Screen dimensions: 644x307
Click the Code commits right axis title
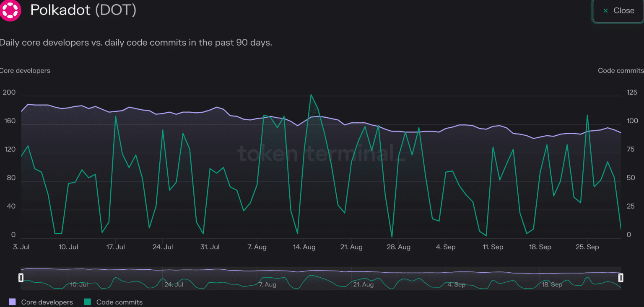click(x=621, y=71)
